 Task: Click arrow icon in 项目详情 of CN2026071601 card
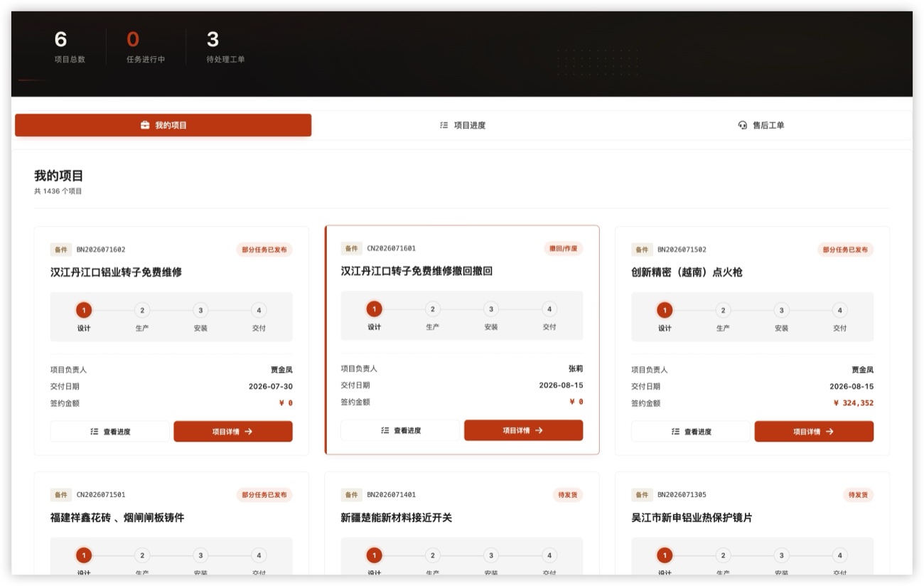click(x=539, y=430)
